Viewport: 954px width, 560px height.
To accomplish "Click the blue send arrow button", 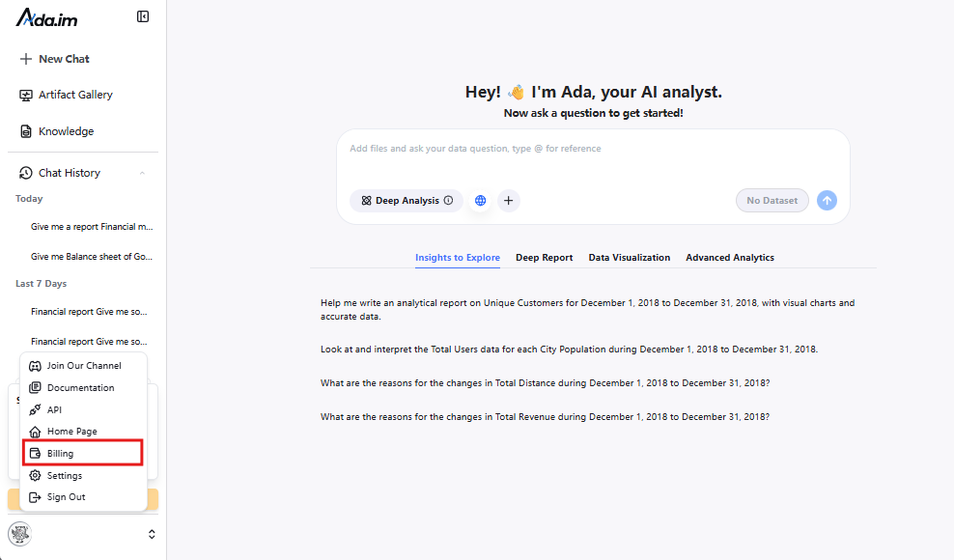I will (x=827, y=200).
